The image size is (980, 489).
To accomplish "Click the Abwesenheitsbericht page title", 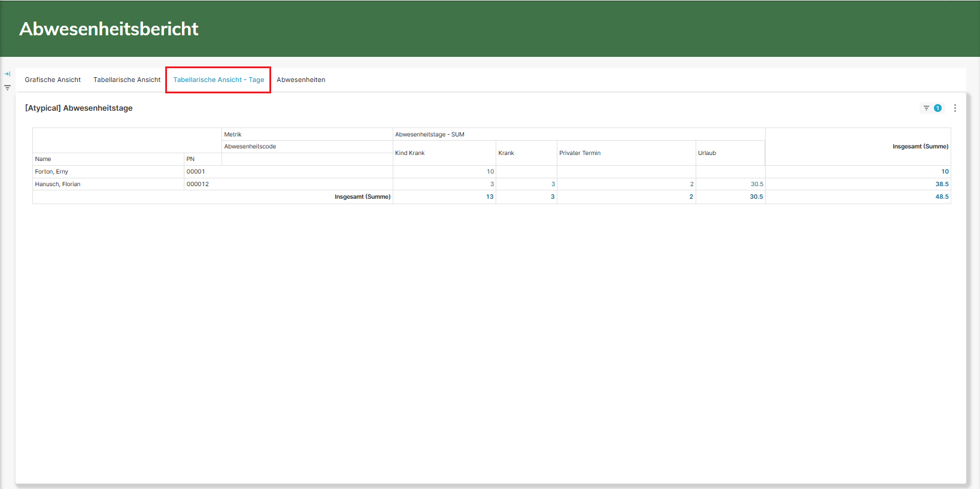I will (x=109, y=29).
